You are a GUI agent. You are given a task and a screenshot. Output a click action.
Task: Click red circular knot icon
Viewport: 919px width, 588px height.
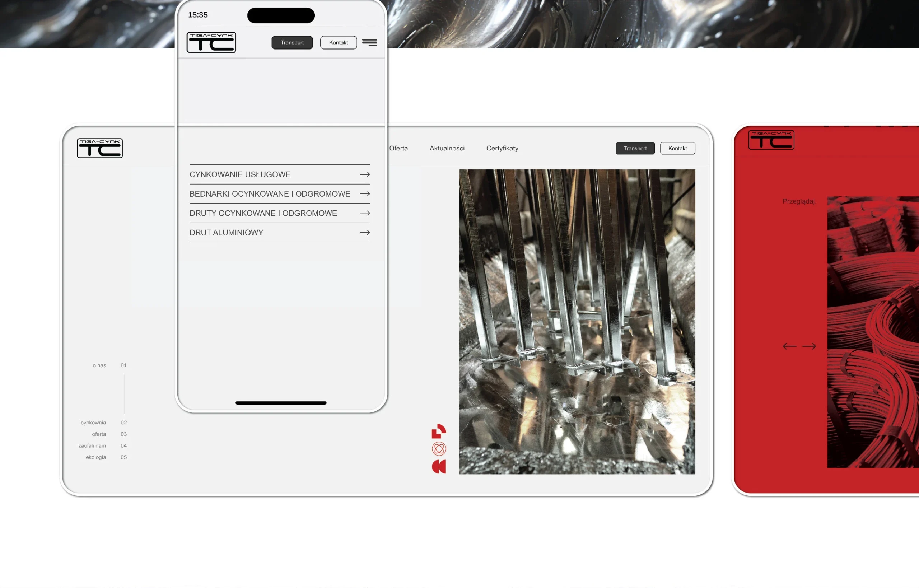(x=439, y=449)
